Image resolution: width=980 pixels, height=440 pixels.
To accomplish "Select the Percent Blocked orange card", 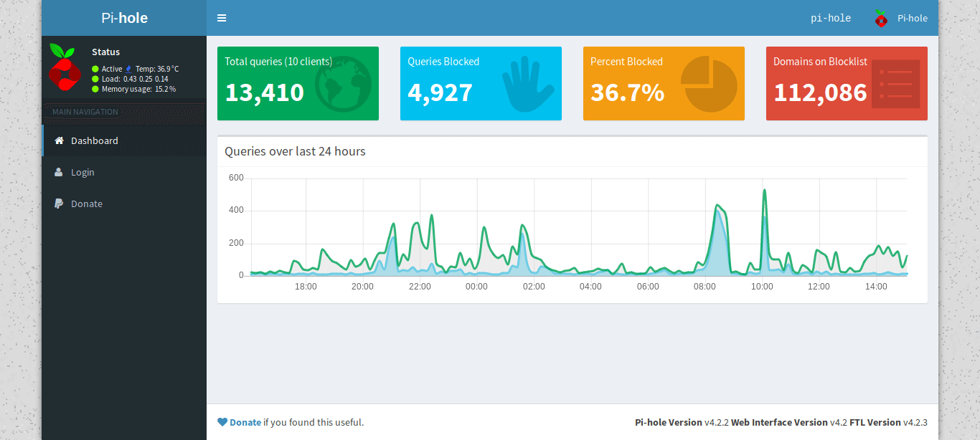I will point(664,83).
